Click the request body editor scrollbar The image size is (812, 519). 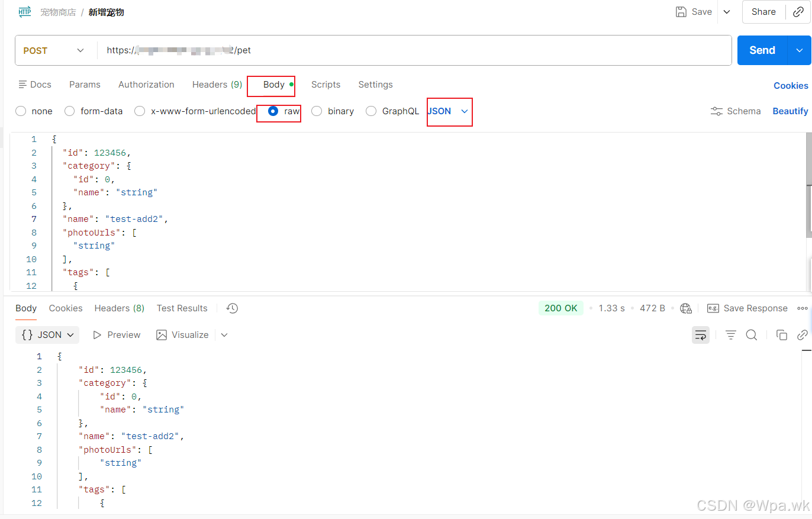tap(808, 185)
